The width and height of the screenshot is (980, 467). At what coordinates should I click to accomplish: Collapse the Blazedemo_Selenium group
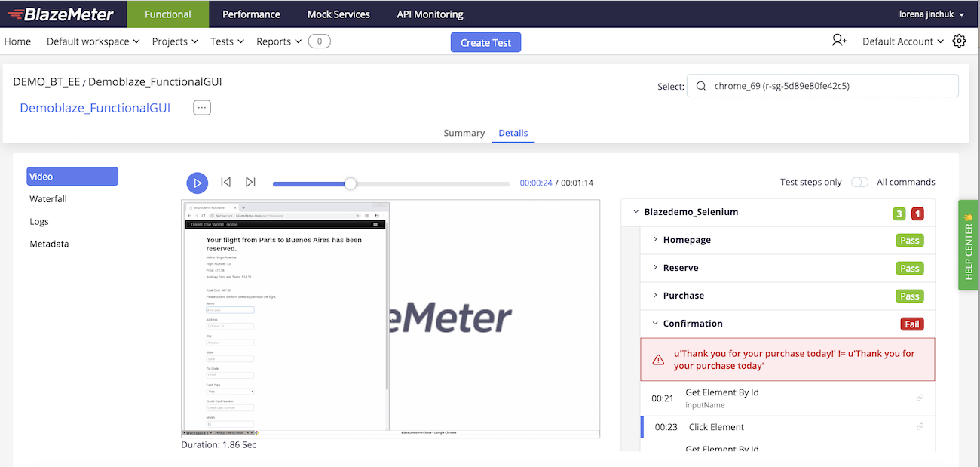(635, 212)
